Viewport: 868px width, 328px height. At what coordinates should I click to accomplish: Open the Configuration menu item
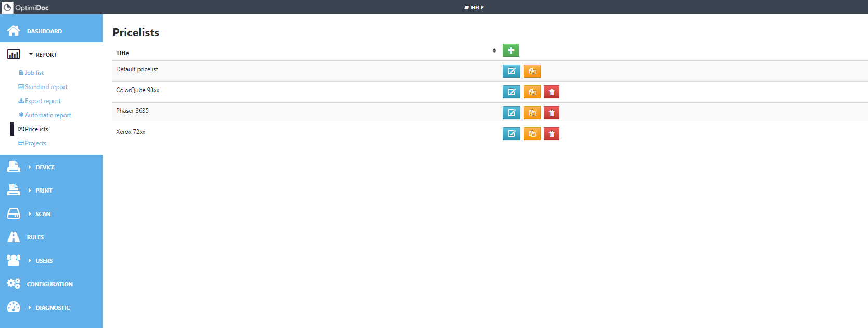point(49,284)
